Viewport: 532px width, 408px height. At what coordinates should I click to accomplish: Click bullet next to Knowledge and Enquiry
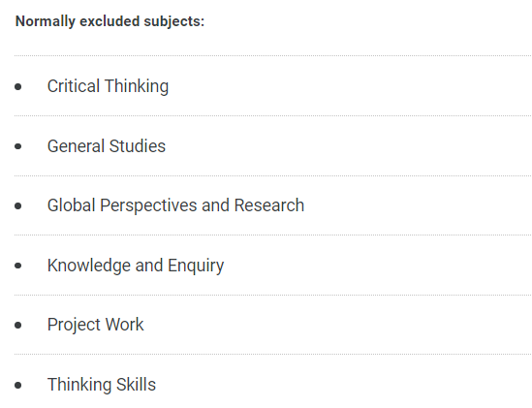pyautogui.click(x=18, y=266)
